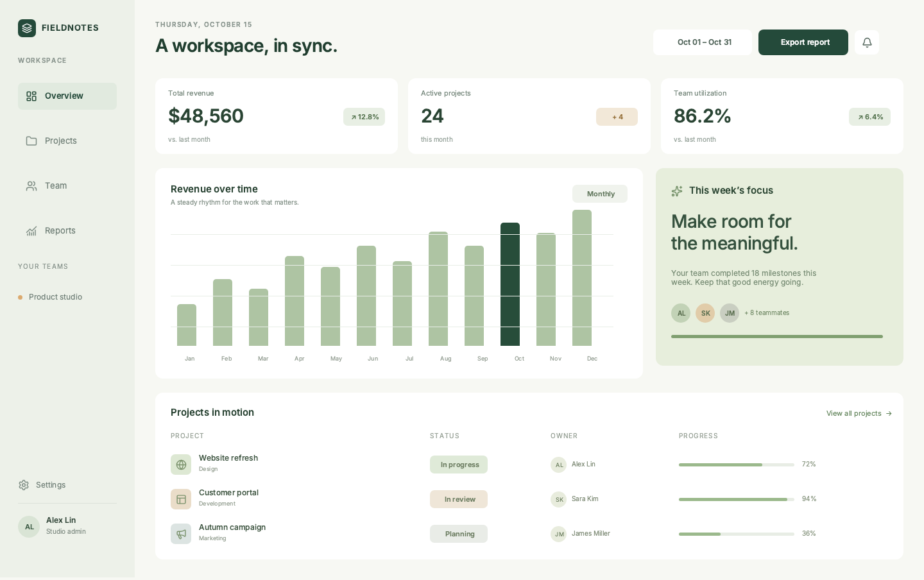The image size is (924, 580).
Task: Click the + 8 teammates text
Action: 767,313
